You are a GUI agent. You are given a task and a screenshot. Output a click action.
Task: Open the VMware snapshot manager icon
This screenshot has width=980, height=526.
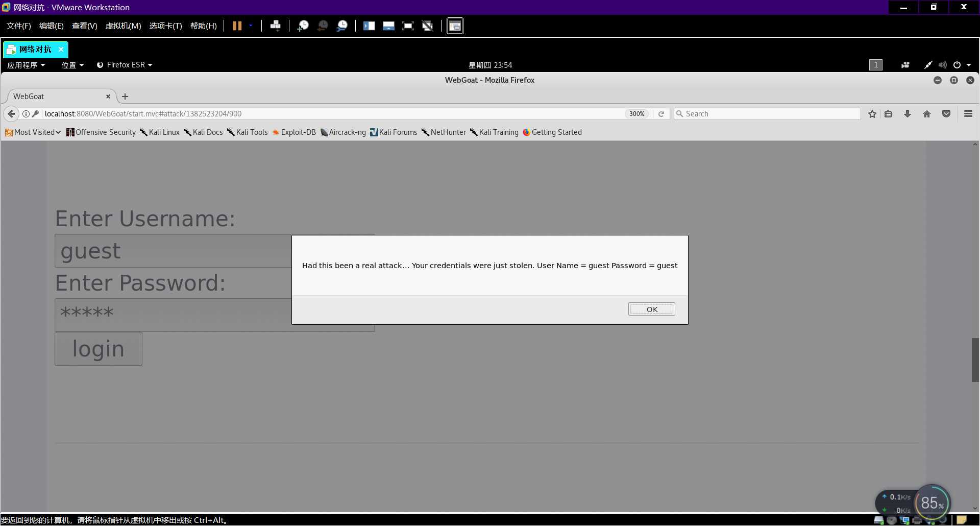coord(342,26)
